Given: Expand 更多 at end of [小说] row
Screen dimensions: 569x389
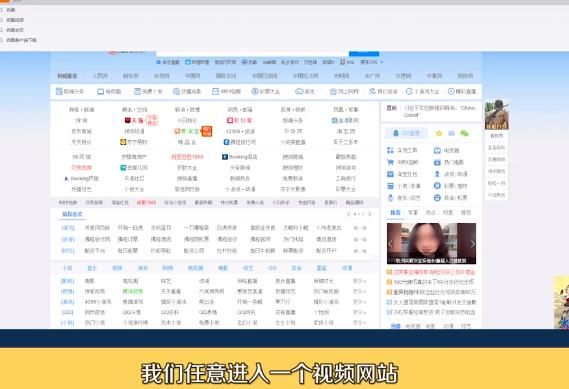Looking at the screenshot, I should (359, 323).
